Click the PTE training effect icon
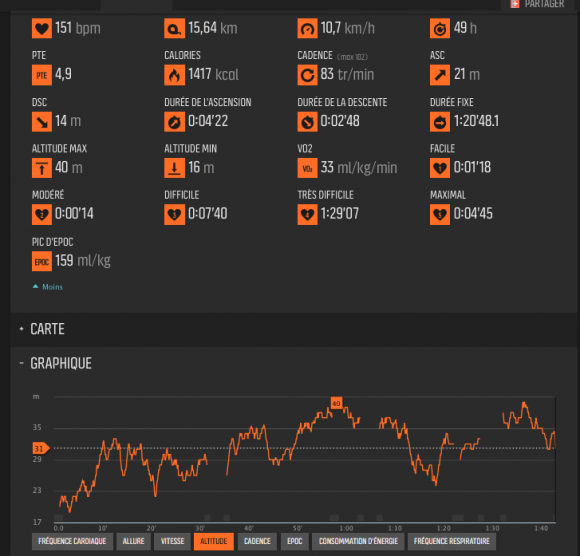 (x=41, y=75)
